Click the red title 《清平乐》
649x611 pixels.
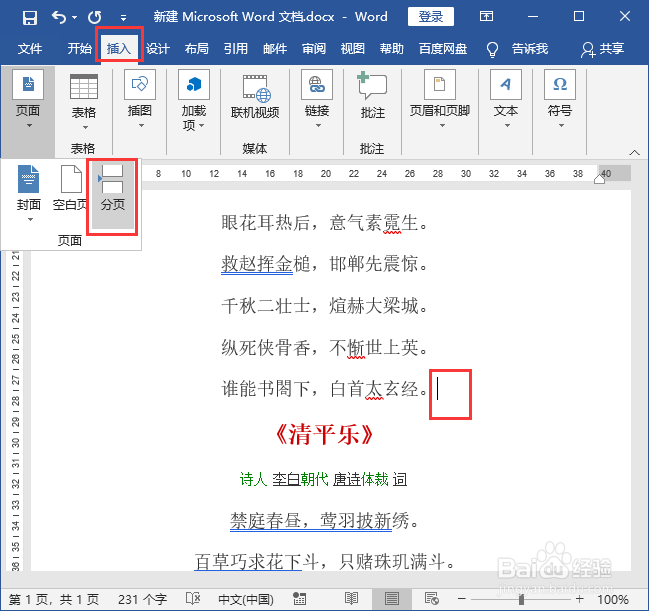324,435
